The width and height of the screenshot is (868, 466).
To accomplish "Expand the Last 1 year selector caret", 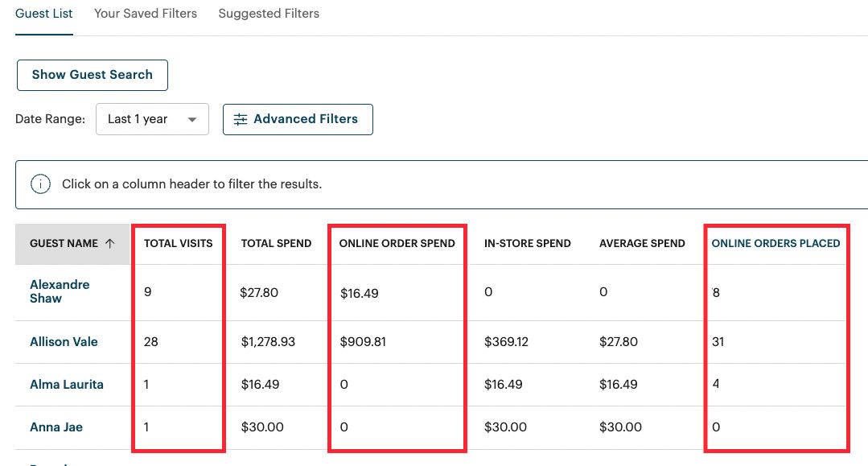I will point(192,118).
